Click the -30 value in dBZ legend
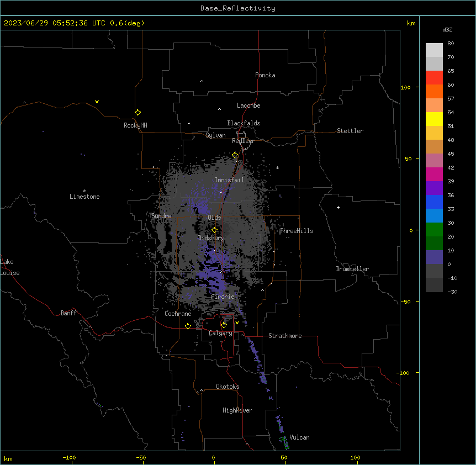476x465 pixels. pos(452,292)
